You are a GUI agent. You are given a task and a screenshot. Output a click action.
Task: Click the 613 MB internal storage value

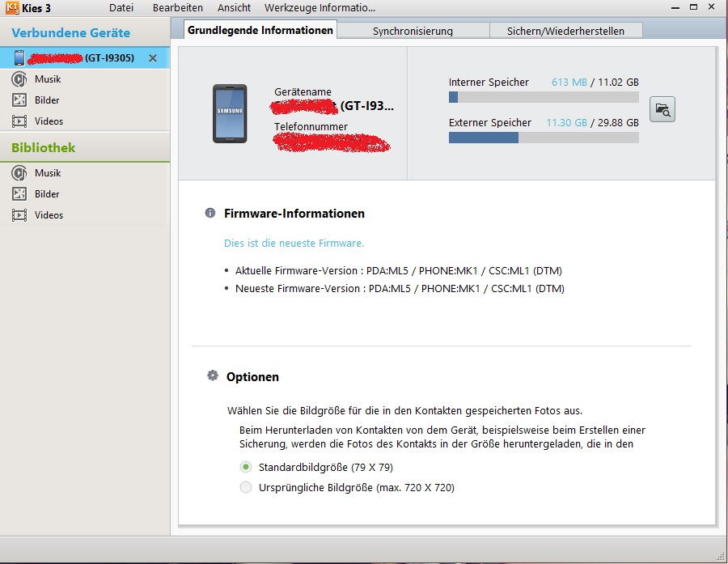569,83
